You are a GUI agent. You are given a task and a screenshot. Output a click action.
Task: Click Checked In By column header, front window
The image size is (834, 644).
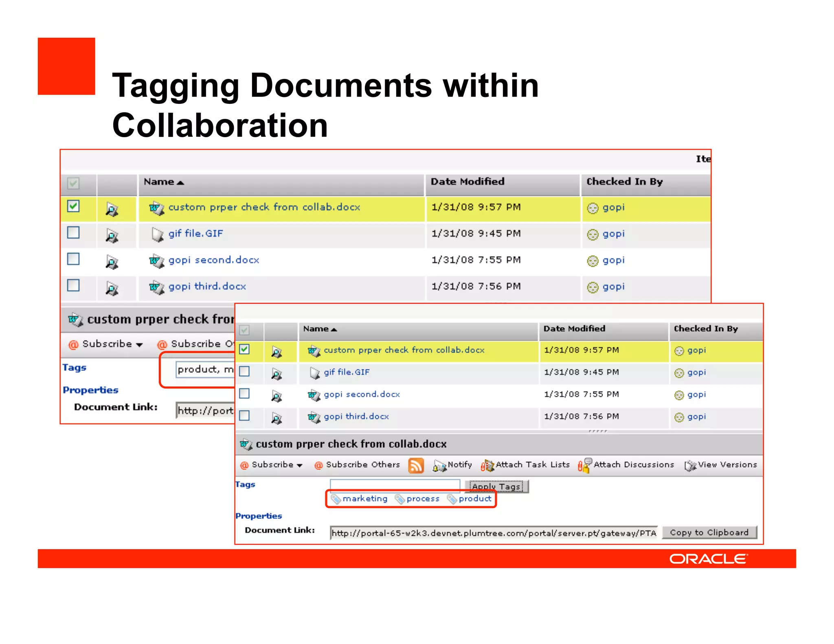(706, 329)
